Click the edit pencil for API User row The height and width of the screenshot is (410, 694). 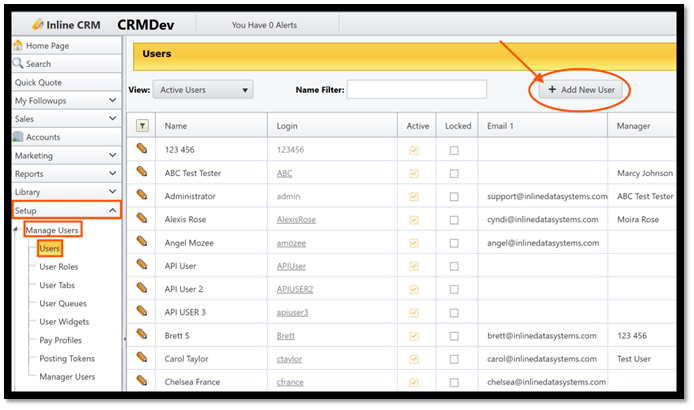tap(142, 264)
